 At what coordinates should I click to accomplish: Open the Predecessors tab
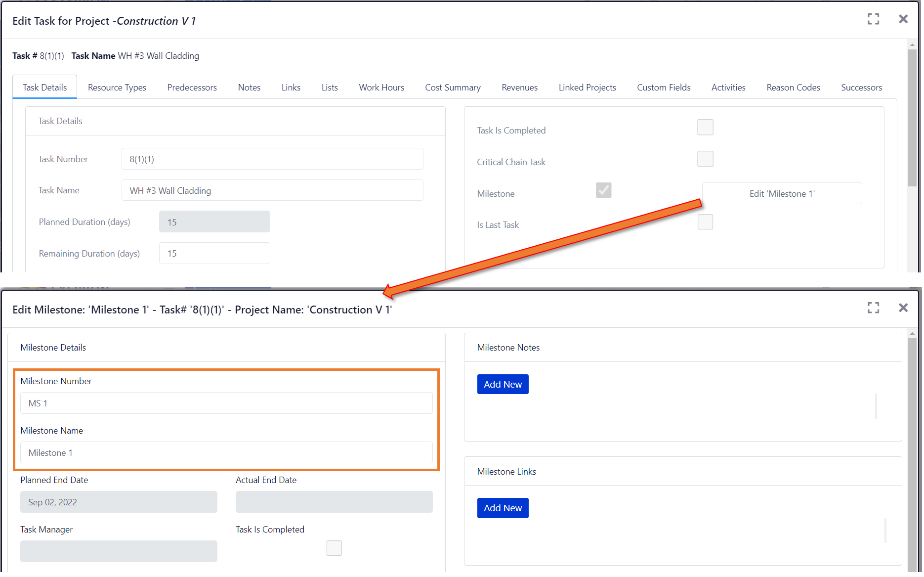click(x=192, y=87)
